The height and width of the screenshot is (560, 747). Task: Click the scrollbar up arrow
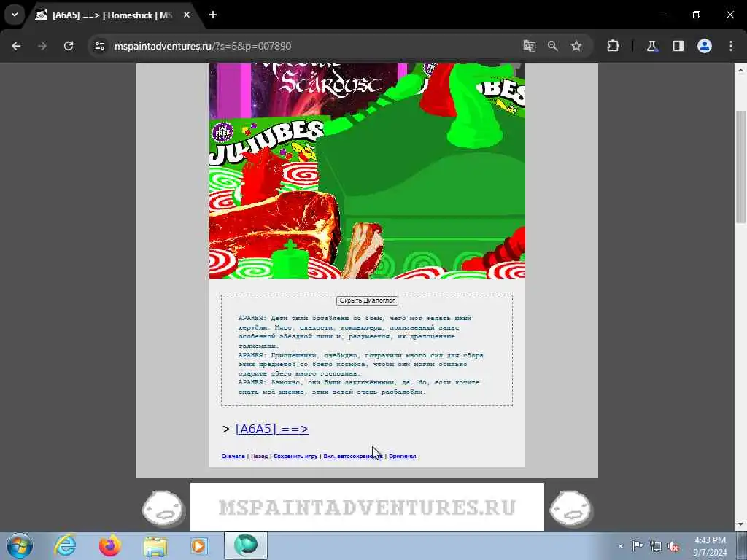[740, 69]
